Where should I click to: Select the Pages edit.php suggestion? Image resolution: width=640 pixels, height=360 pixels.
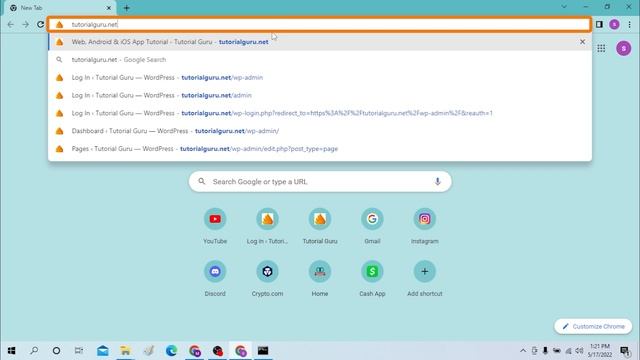320,149
